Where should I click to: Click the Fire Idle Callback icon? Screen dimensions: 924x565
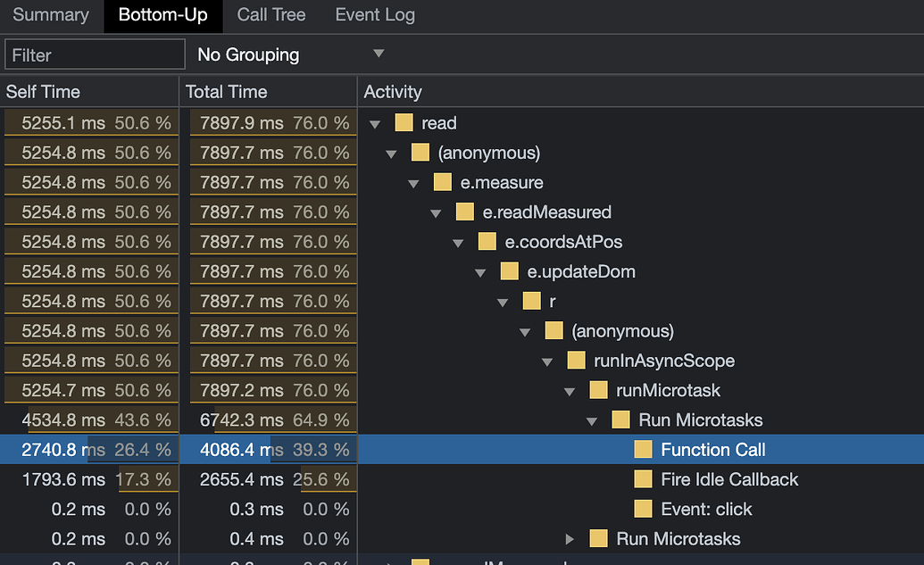pyautogui.click(x=643, y=479)
